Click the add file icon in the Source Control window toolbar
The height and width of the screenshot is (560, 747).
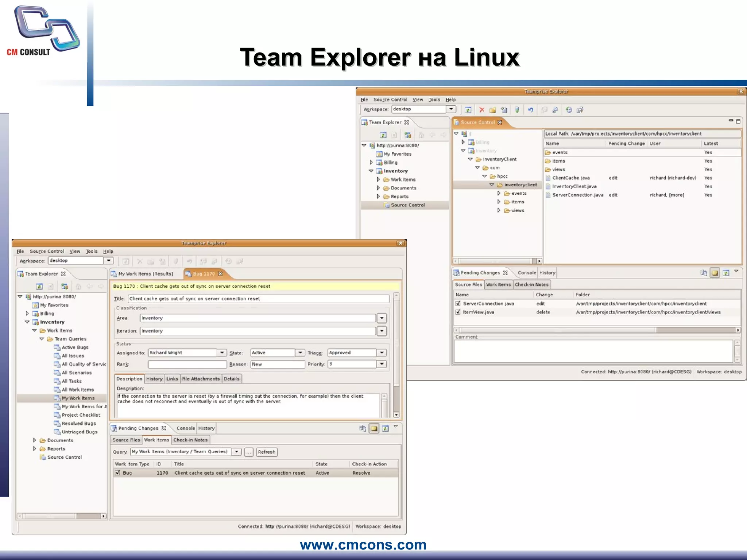[x=504, y=110]
